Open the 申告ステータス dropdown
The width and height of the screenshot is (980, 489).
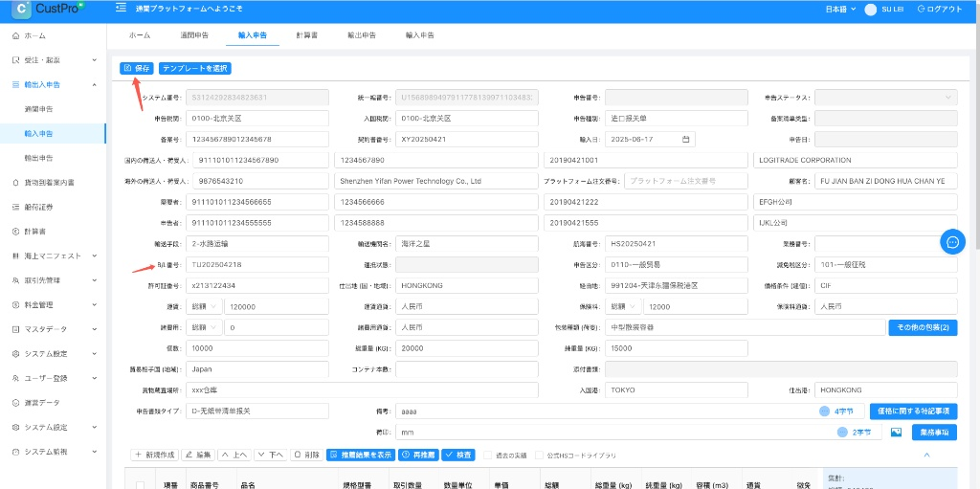pos(885,98)
